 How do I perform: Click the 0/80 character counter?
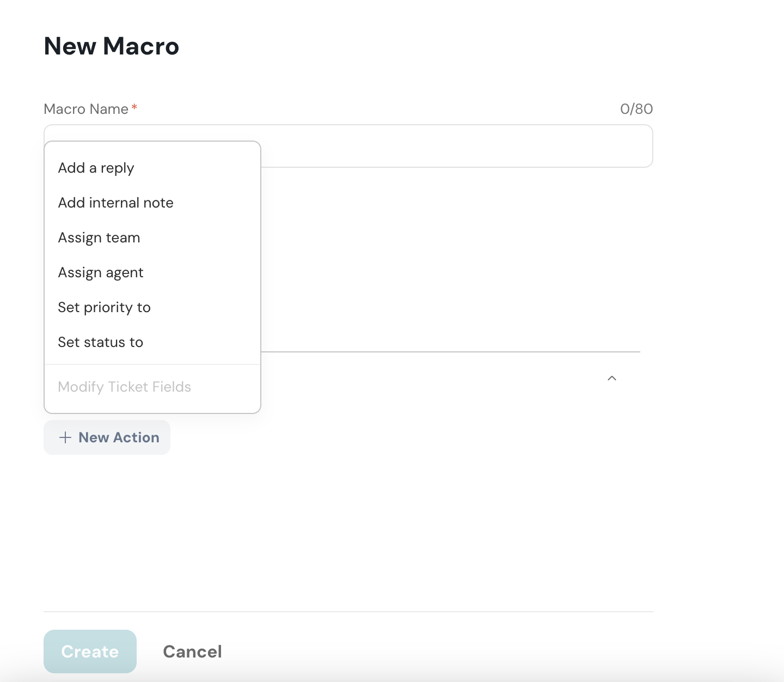tap(636, 109)
